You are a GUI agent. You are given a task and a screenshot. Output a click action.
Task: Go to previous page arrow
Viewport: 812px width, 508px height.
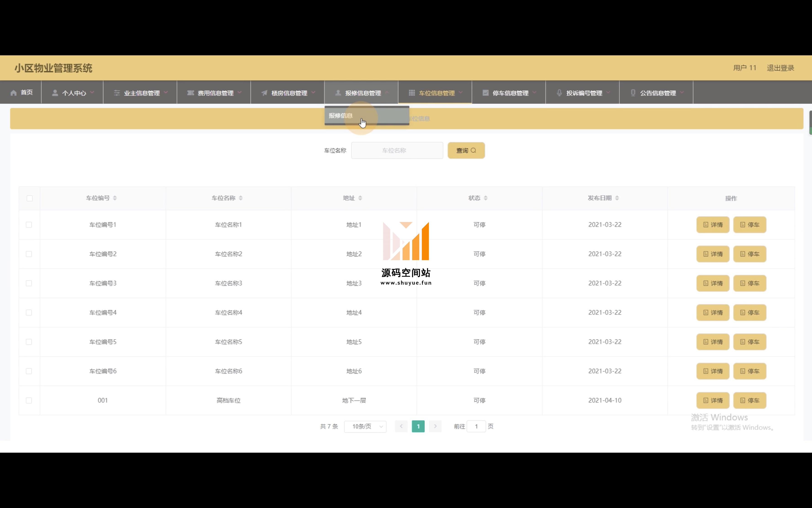[401, 426]
